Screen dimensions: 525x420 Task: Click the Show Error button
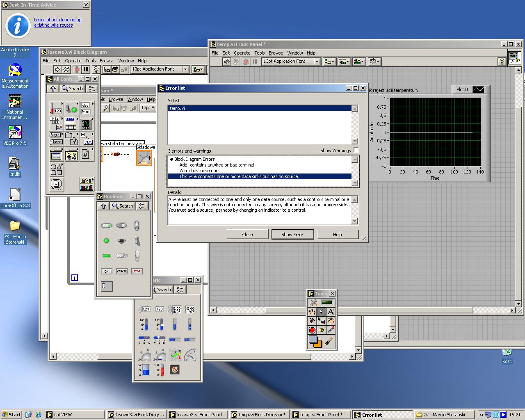[292, 235]
